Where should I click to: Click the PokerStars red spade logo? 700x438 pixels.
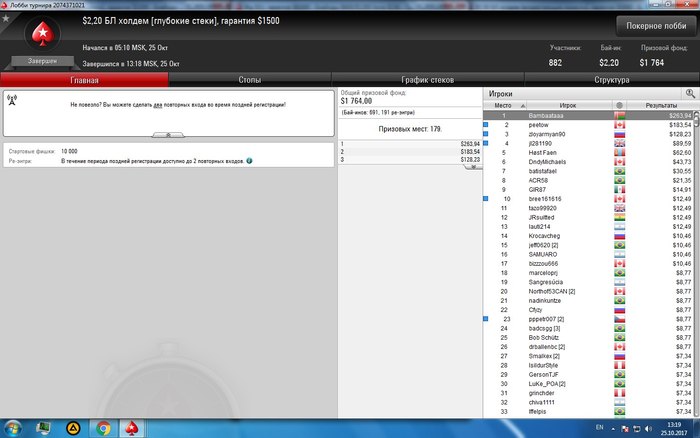[x=42, y=33]
